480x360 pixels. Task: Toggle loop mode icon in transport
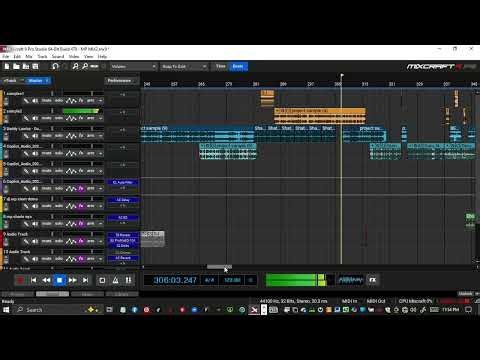click(x=102, y=280)
